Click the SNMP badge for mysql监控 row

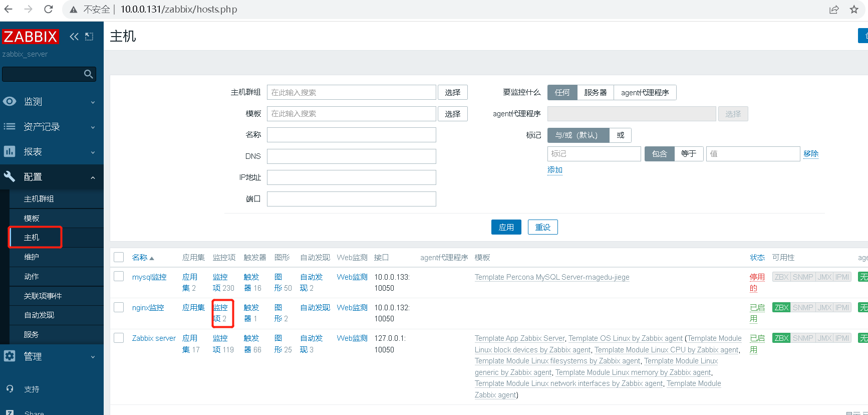click(803, 277)
